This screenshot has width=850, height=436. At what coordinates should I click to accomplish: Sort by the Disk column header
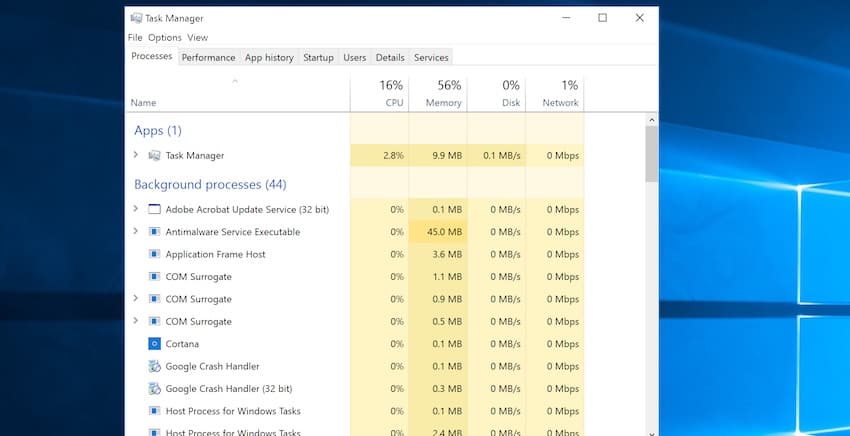coord(497,94)
